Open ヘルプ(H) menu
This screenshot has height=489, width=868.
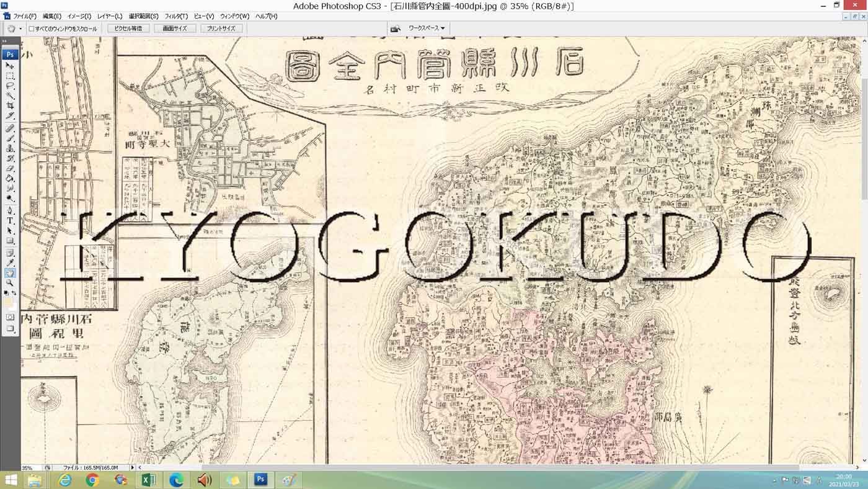click(267, 16)
